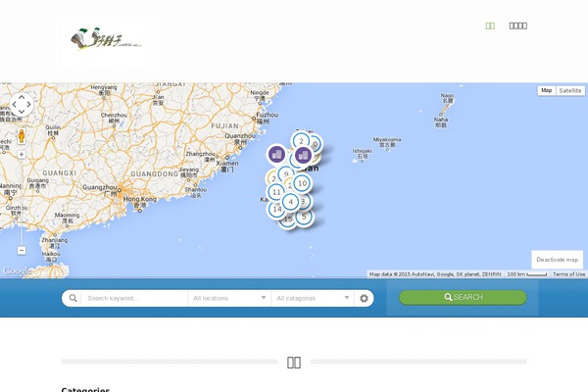
Task: Click the green SEARCH button
Action: point(463,297)
